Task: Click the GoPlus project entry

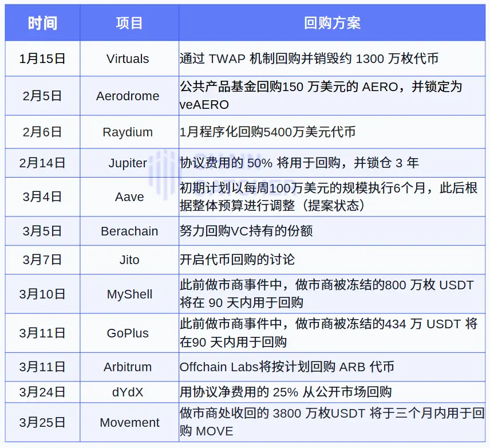Action: pyautogui.click(x=128, y=333)
